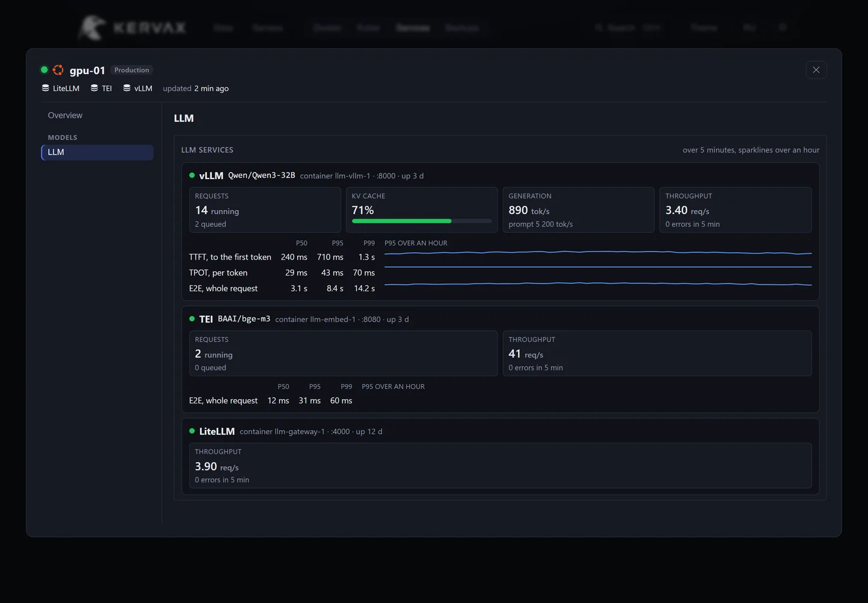Click the Production environment badge

point(131,70)
